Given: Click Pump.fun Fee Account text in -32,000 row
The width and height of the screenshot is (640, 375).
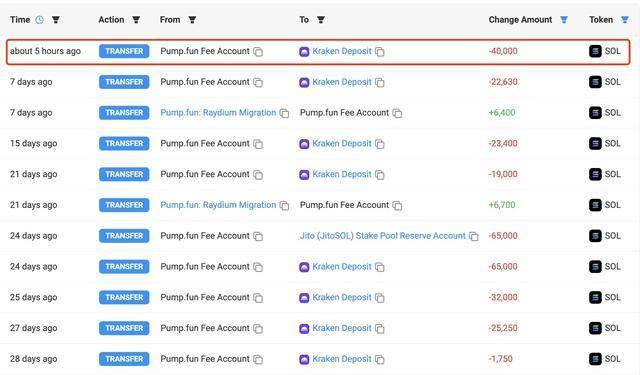Looking at the screenshot, I should (x=205, y=297).
